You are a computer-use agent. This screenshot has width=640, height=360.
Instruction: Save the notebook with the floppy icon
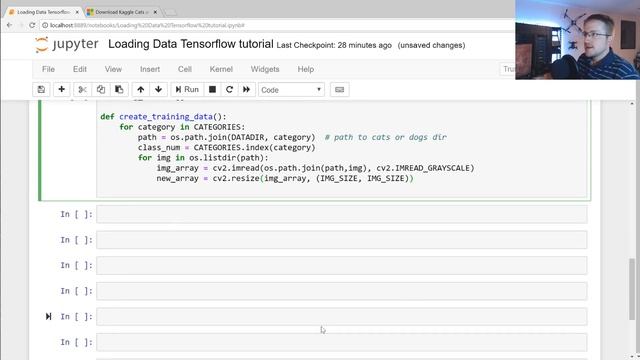click(41, 89)
